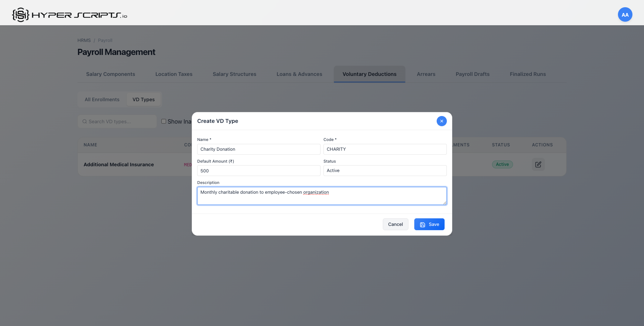Click inside the Description text area

click(322, 196)
